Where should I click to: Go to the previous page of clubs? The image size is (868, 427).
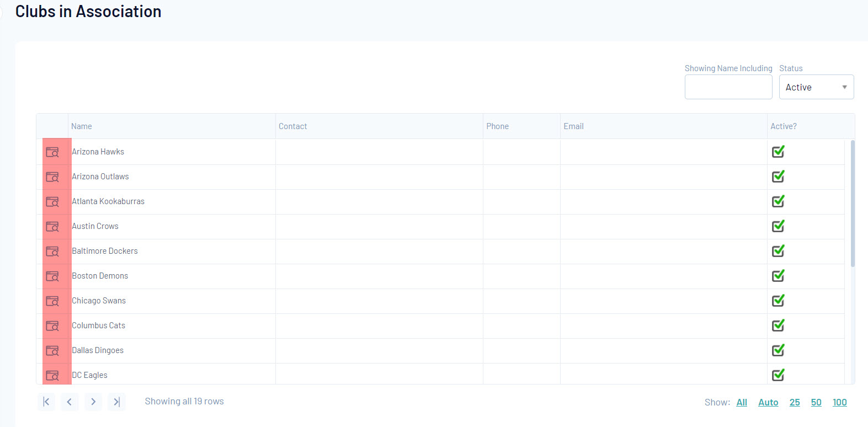[70, 402]
